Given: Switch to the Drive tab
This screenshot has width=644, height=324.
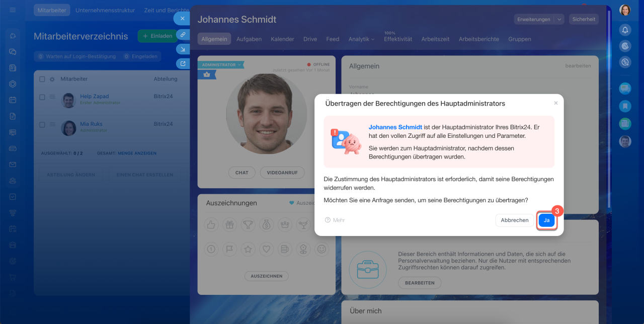Looking at the screenshot, I should (x=310, y=39).
